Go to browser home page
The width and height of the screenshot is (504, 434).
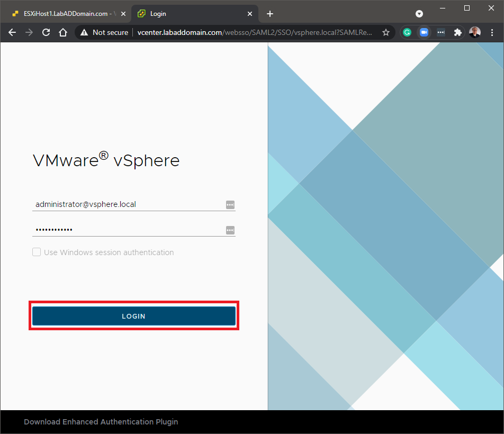(63, 32)
